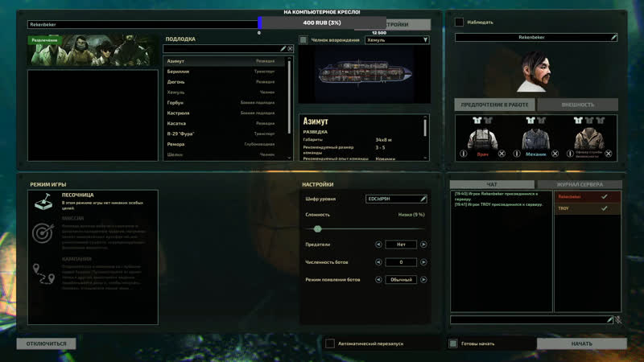Toggle the microphone mute icon by chat
This screenshot has width=644, height=362.
click(x=618, y=319)
